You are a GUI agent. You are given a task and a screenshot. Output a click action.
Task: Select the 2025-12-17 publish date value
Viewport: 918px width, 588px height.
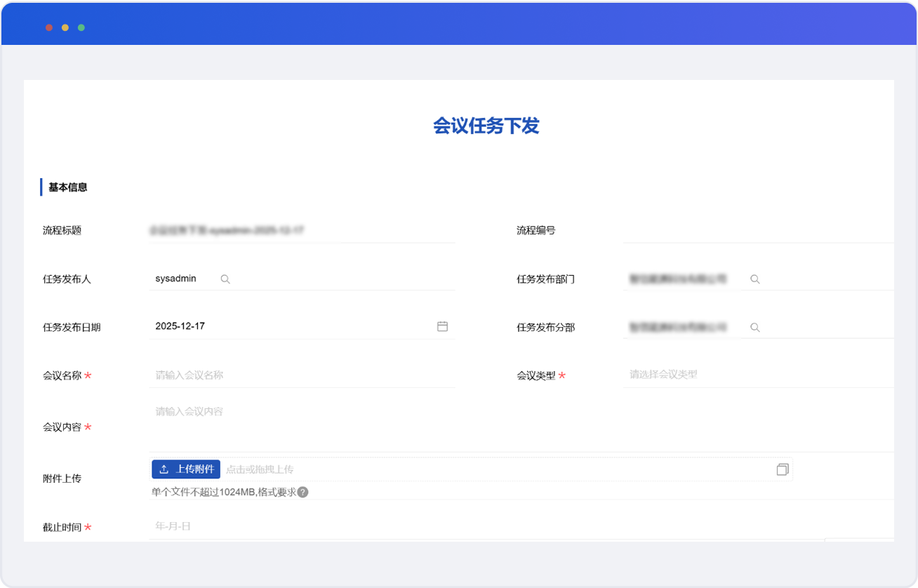point(180,326)
